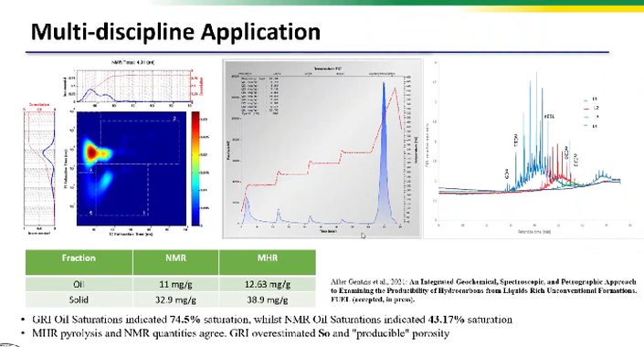Screen dimensions: 644x347
Task: Click the red L2 legend entry in chromatogram
Action: pos(591,108)
